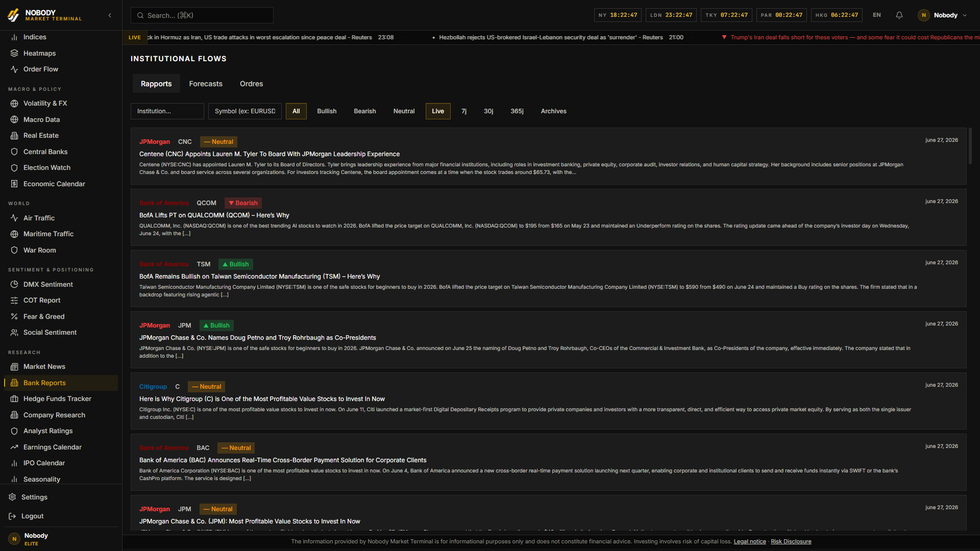Click the TKY clock display
This screenshot has height=551, width=980.
726,15
